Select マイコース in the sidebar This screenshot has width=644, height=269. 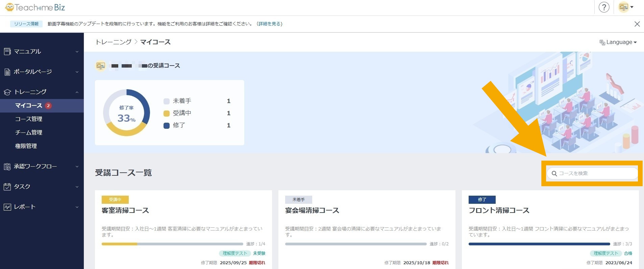(x=42, y=105)
